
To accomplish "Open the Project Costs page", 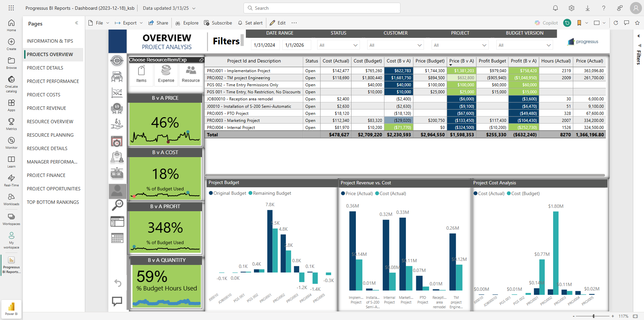I will coord(44,95).
